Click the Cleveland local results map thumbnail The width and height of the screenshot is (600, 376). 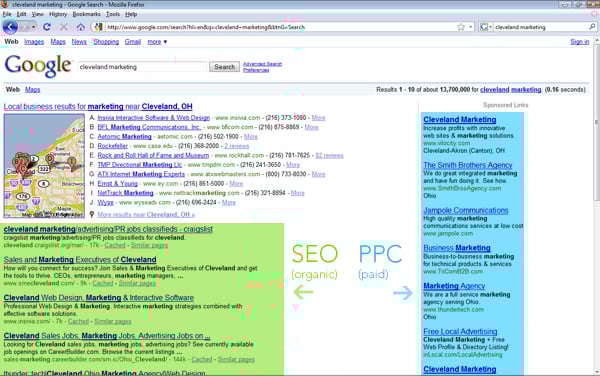pos(44,166)
